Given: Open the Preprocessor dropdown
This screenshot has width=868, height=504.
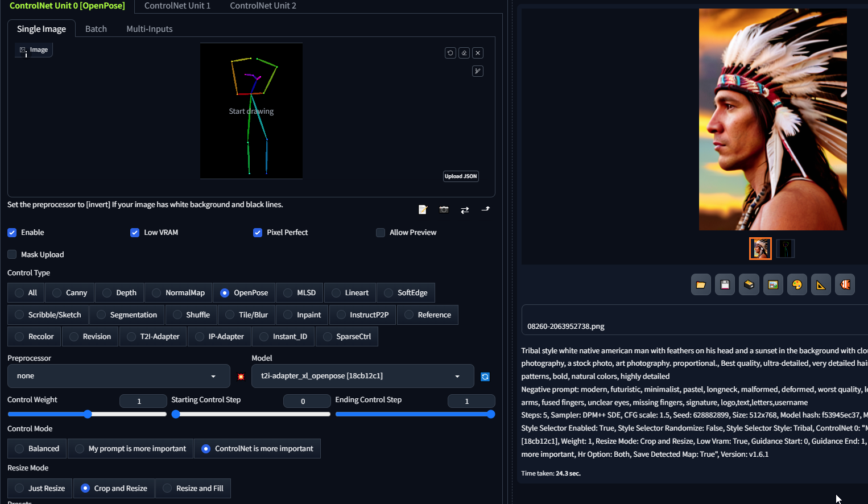Looking at the screenshot, I should pyautogui.click(x=118, y=376).
